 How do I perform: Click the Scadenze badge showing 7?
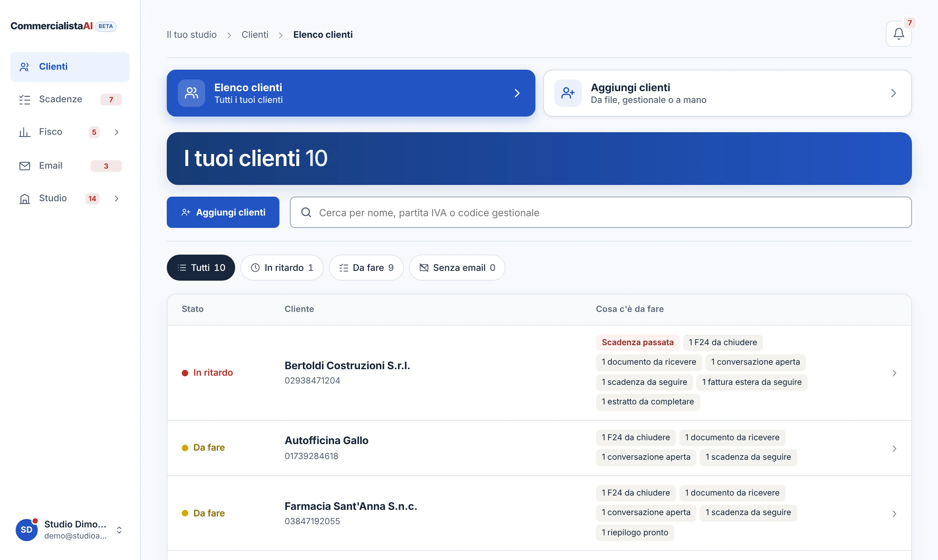111,100
